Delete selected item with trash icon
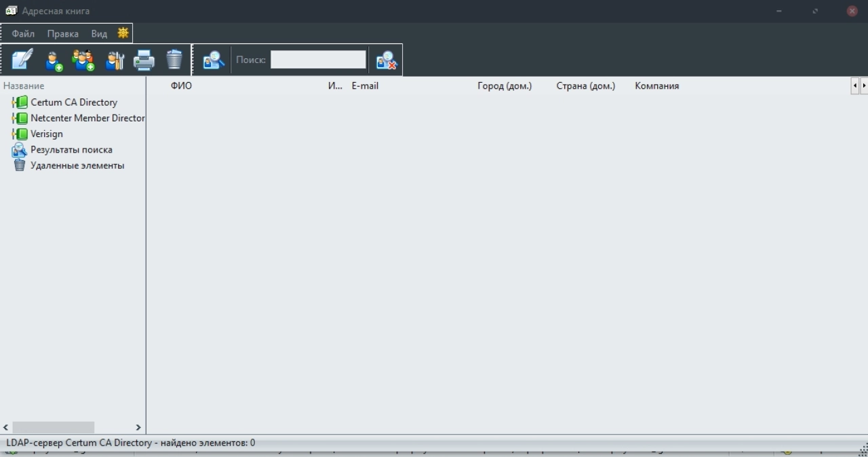868x457 pixels. 174,60
